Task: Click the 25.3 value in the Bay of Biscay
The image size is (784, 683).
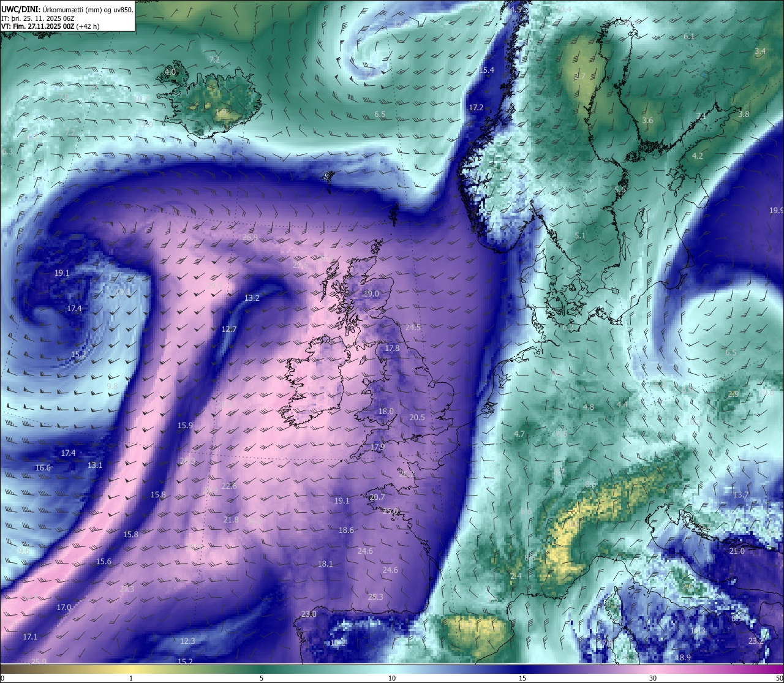Action: 375,597
